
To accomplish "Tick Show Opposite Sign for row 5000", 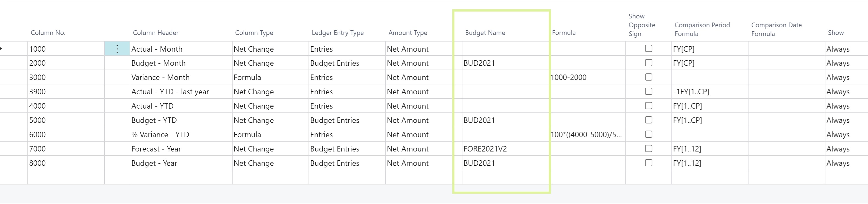I will point(648,120).
